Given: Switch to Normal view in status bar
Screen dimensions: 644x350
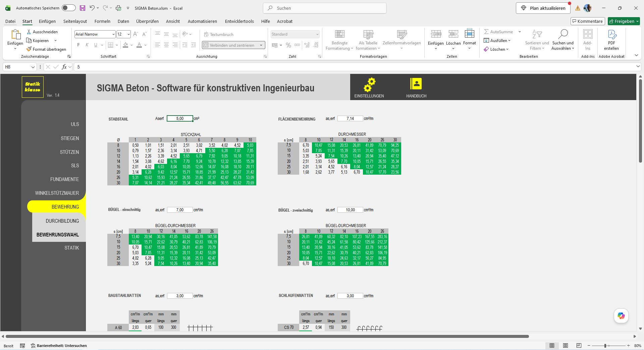Looking at the screenshot, I should (x=552, y=346).
